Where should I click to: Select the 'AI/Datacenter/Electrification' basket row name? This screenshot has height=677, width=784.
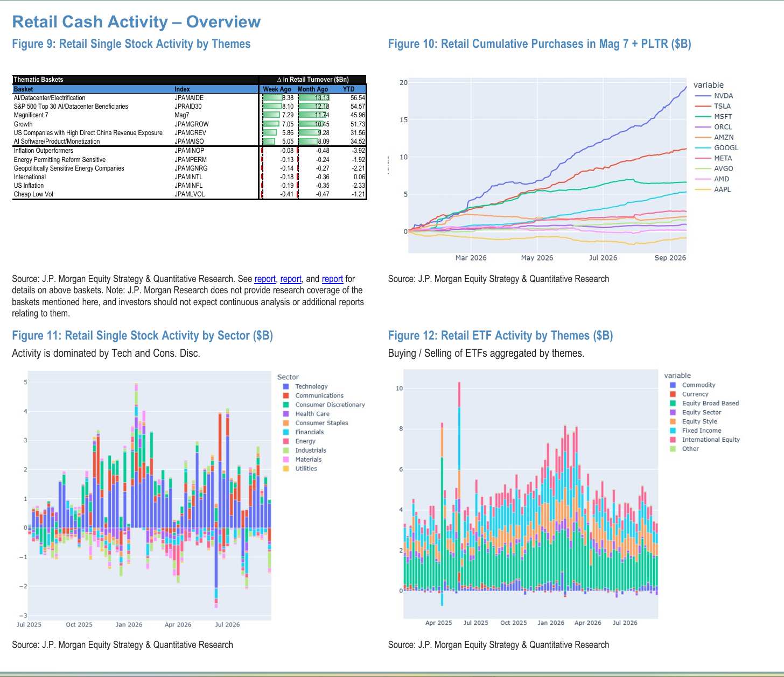[50, 98]
